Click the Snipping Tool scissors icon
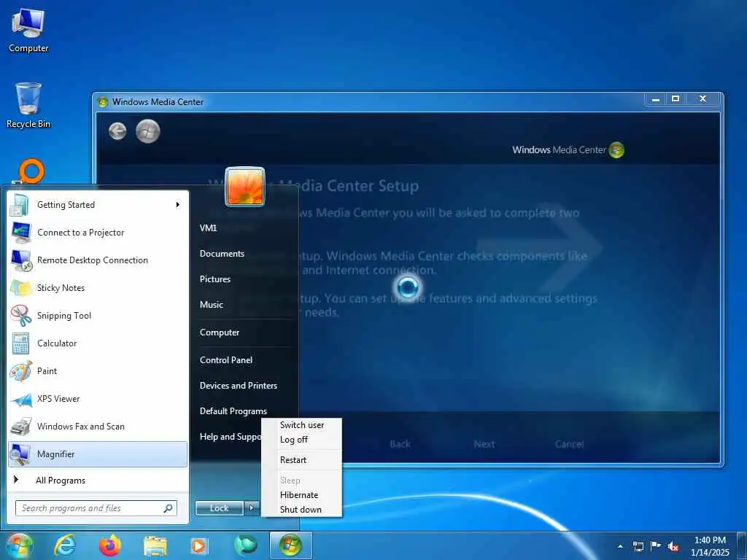The height and width of the screenshot is (560, 747). point(20,315)
